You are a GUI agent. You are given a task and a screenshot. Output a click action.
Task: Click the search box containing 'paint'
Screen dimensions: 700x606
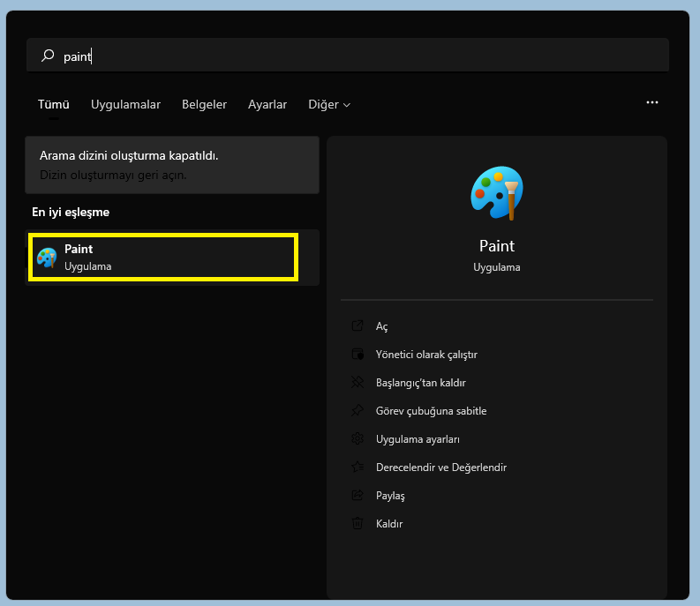[x=347, y=56]
